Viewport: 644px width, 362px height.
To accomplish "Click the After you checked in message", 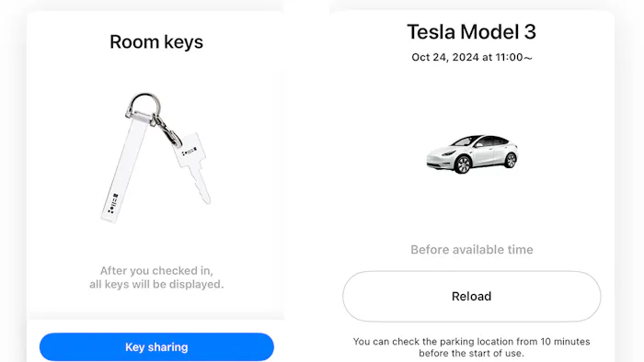I will click(x=156, y=277).
